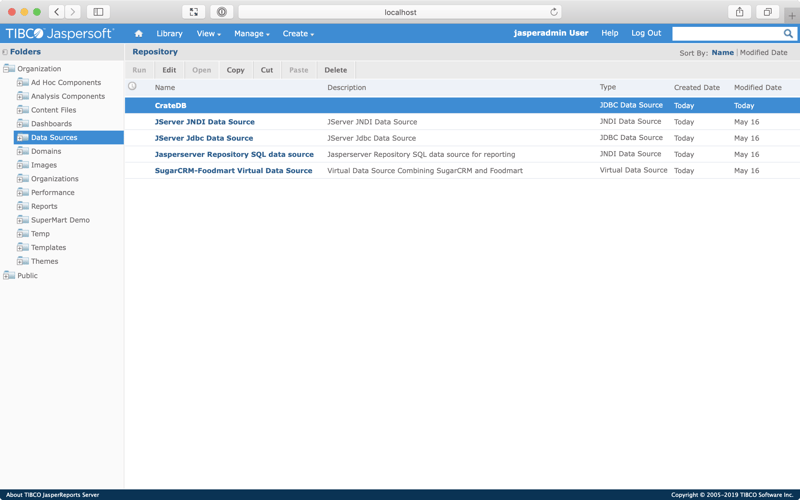Open SugarCRM-Foodmart Virtual Data Source
Viewport: 800px width, 500px height.
tap(233, 171)
